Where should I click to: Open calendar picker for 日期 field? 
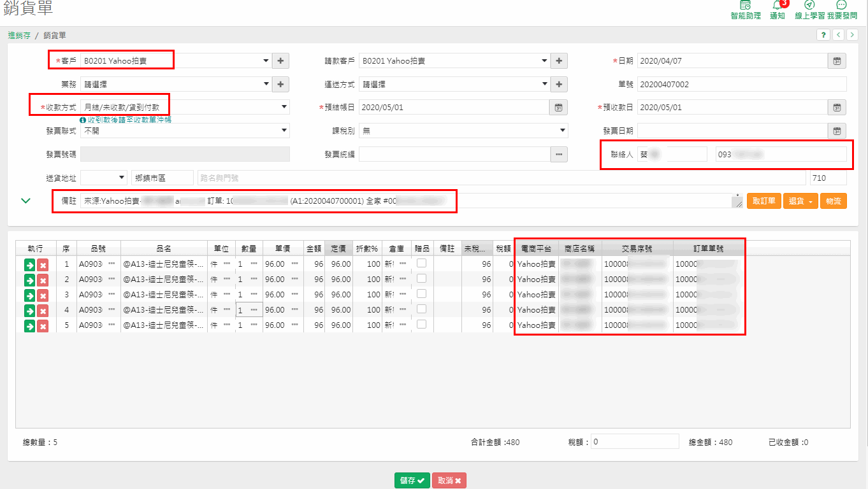[837, 61]
